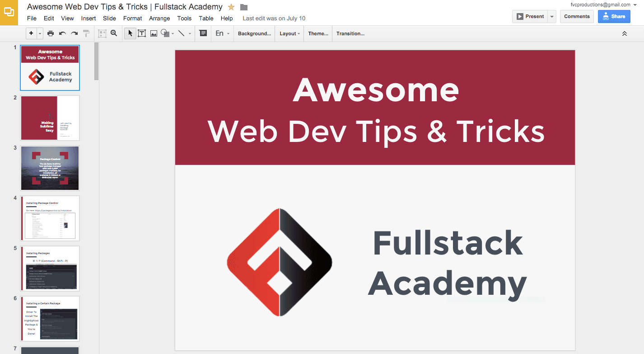Select the arrow cursor tool
The width and height of the screenshot is (644, 354).
130,33
